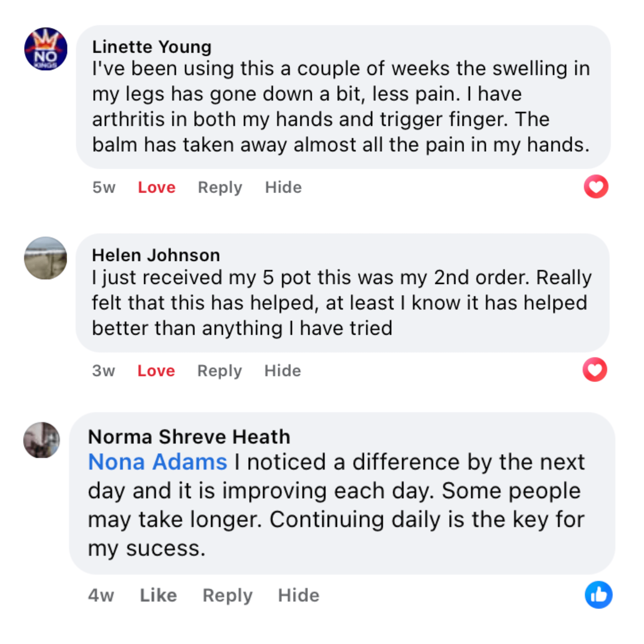Hide Linette Young's comment
Screen dimensions: 644x644
point(283,187)
